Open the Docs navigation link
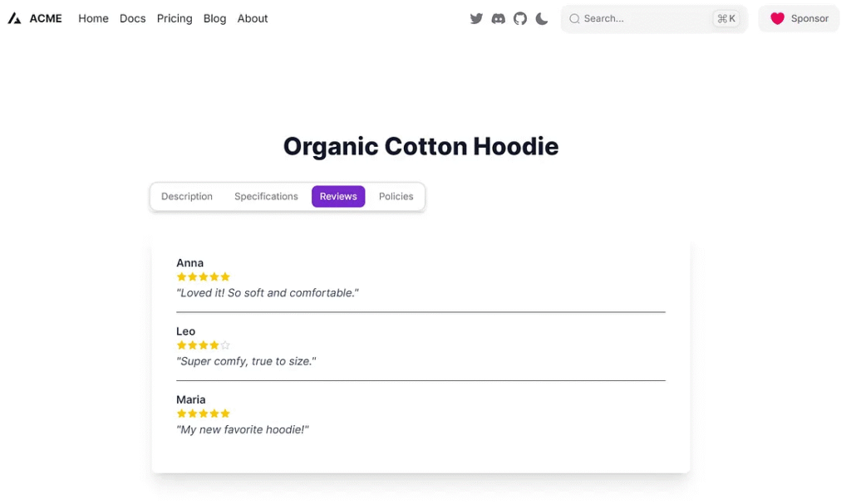Image resolution: width=851 pixels, height=504 pixels. pos(132,18)
